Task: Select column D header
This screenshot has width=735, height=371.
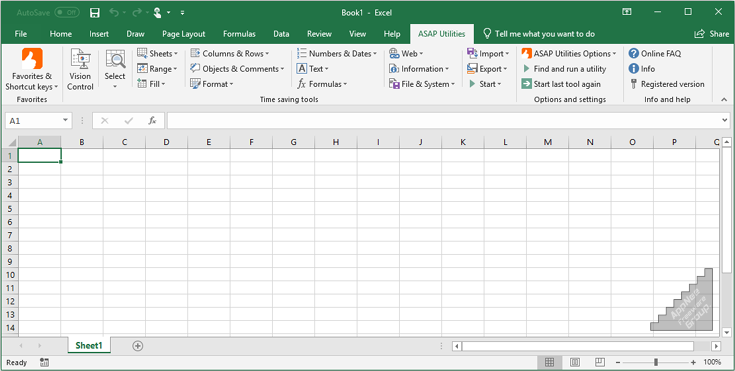Action: click(x=166, y=142)
